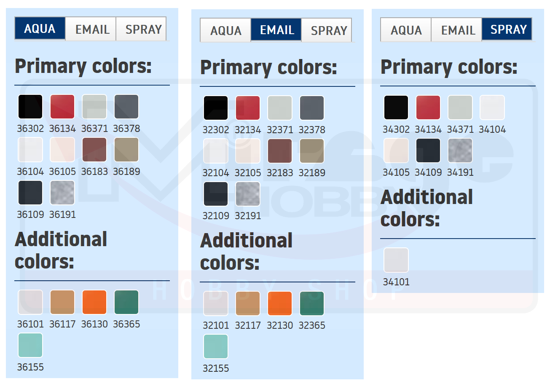Switch to EMAIL tab in right panel
Image resolution: width=558 pixels, height=392 pixels.
click(457, 30)
